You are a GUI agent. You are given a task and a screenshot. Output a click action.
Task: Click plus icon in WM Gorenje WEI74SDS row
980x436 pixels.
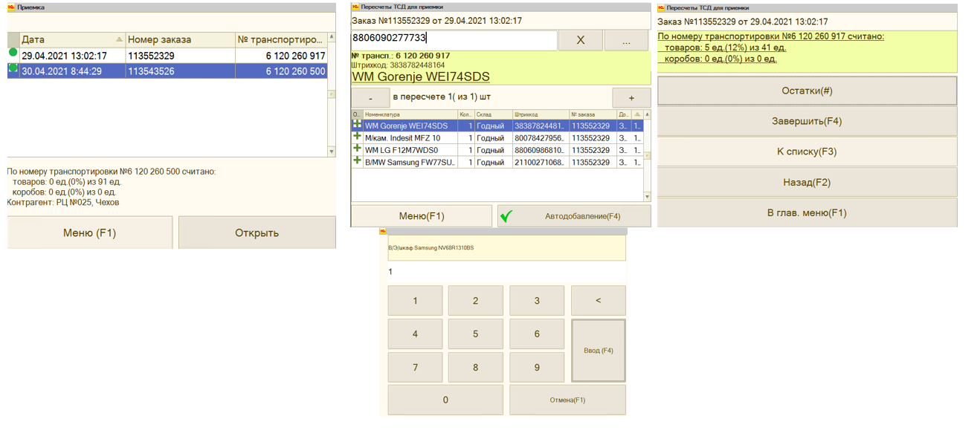coord(357,125)
